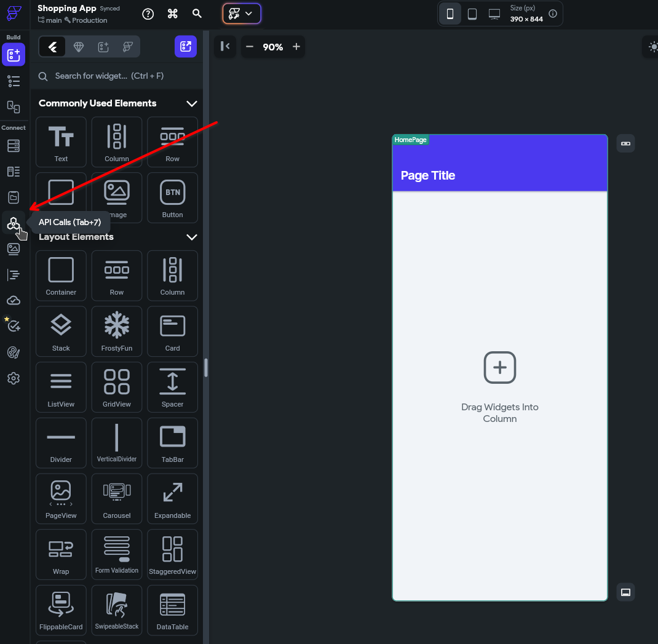Screen dimensions: 658x644
Task: Select the DataTable widget
Action: pos(172,610)
